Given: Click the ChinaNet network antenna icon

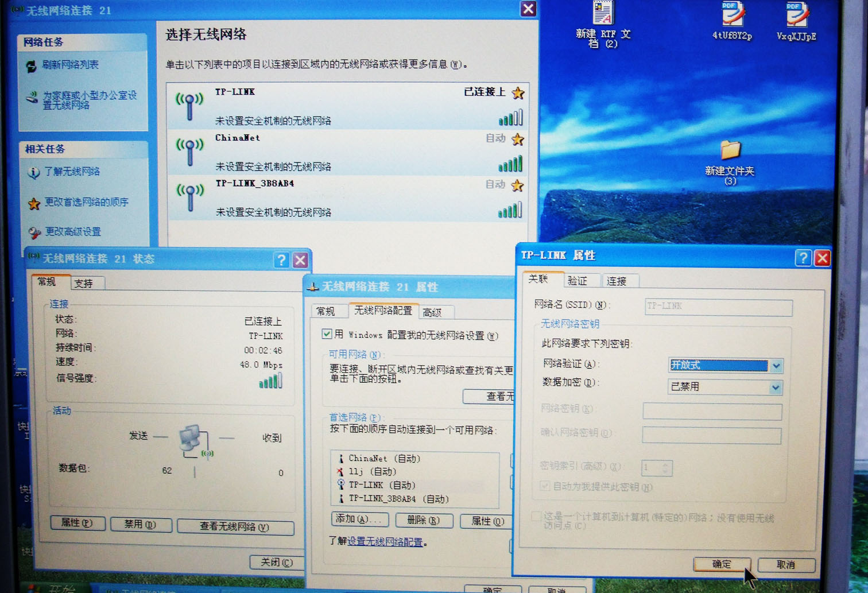Looking at the screenshot, I should 189,152.
